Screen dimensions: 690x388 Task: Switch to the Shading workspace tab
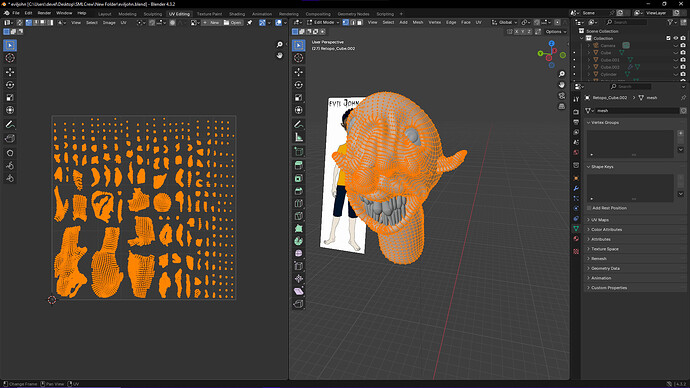pos(237,14)
